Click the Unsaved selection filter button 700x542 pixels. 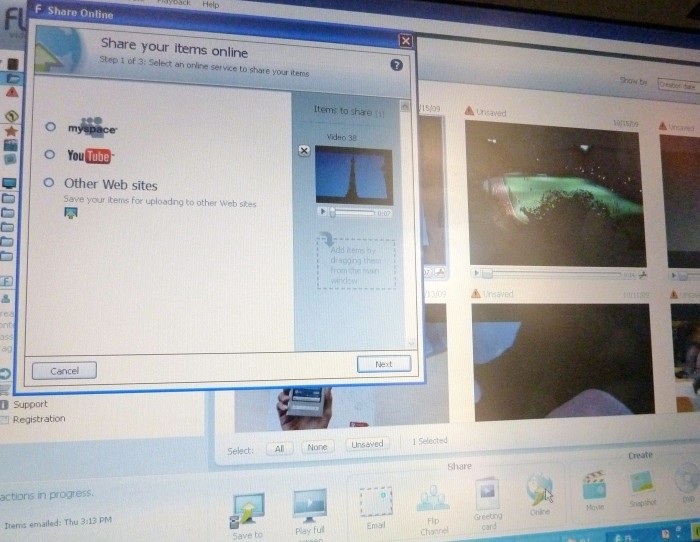click(x=369, y=444)
